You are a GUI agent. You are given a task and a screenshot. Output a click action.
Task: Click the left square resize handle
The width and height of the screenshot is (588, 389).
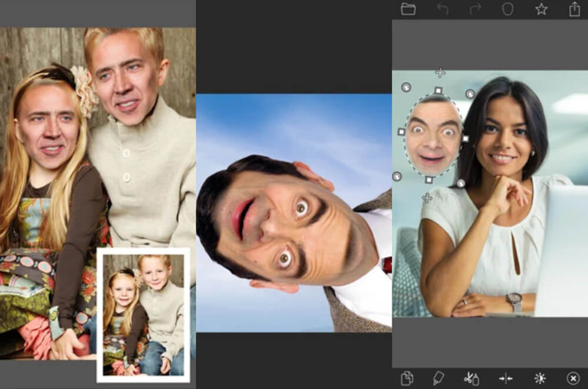(x=401, y=132)
